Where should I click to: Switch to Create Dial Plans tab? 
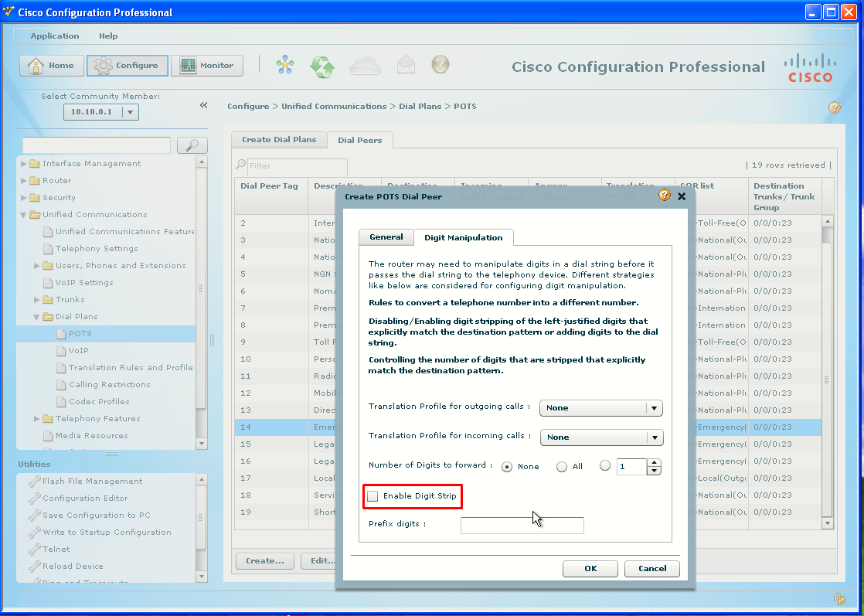[x=279, y=140]
